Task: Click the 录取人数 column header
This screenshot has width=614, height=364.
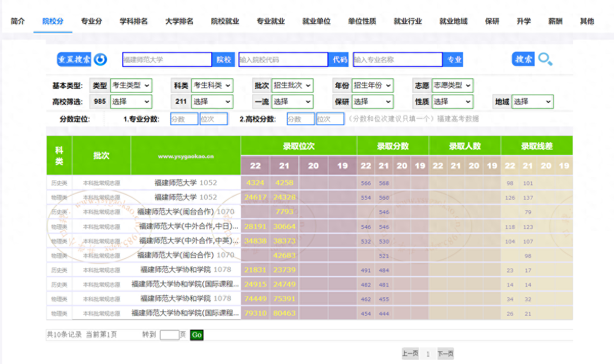Action: (x=465, y=146)
